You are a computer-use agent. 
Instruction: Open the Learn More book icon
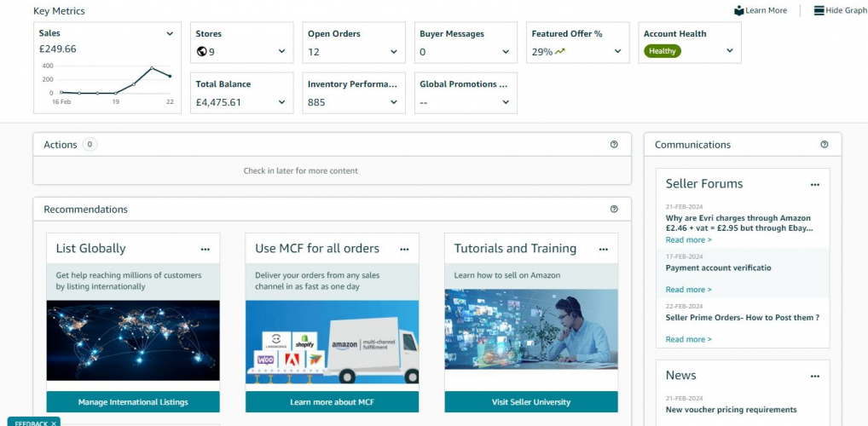(739, 10)
